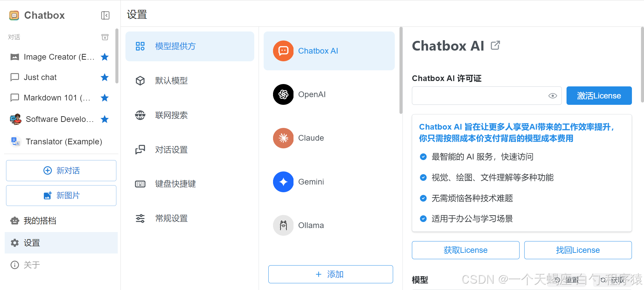The width and height of the screenshot is (644, 290).
Task: Click the robot icon next to 我的搭档
Action: [x=15, y=221]
